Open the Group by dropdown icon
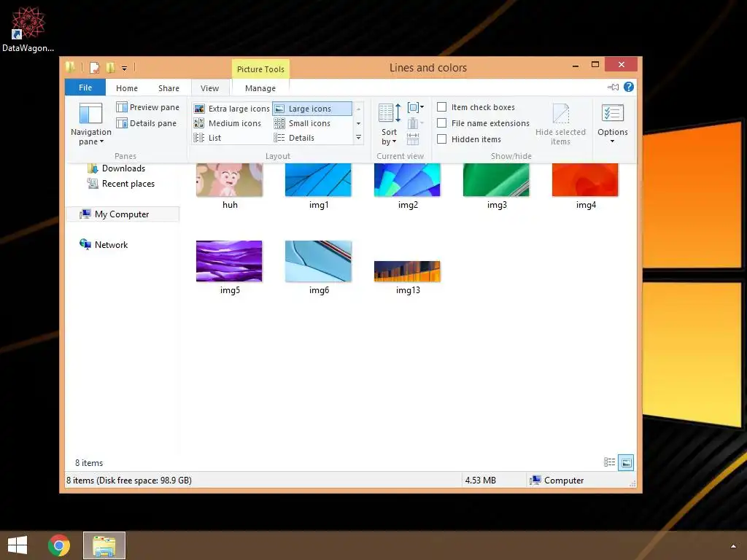The height and width of the screenshot is (560, 747). (415, 107)
